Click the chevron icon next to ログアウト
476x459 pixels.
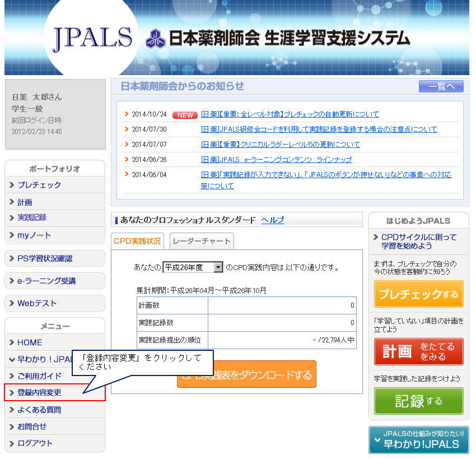12,443
